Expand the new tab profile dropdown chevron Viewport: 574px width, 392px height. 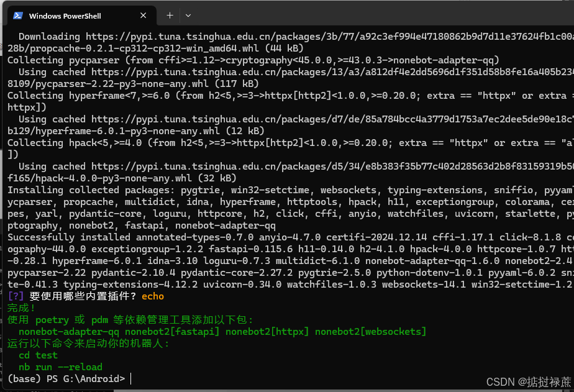(x=188, y=16)
